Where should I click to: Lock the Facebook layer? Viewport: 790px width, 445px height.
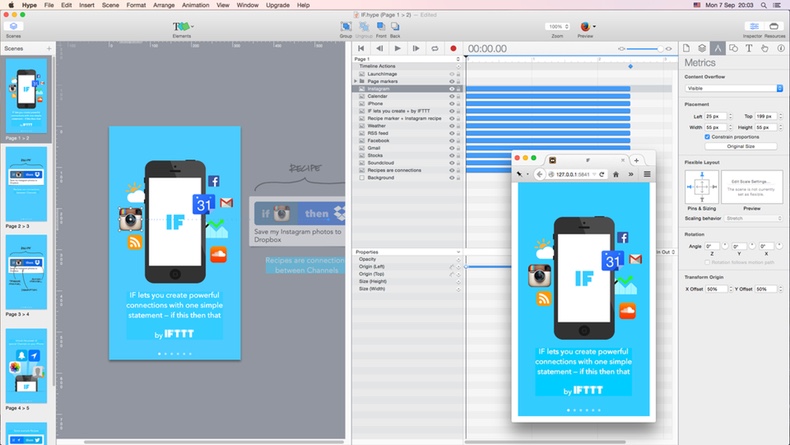pyautogui.click(x=458, y=141)
